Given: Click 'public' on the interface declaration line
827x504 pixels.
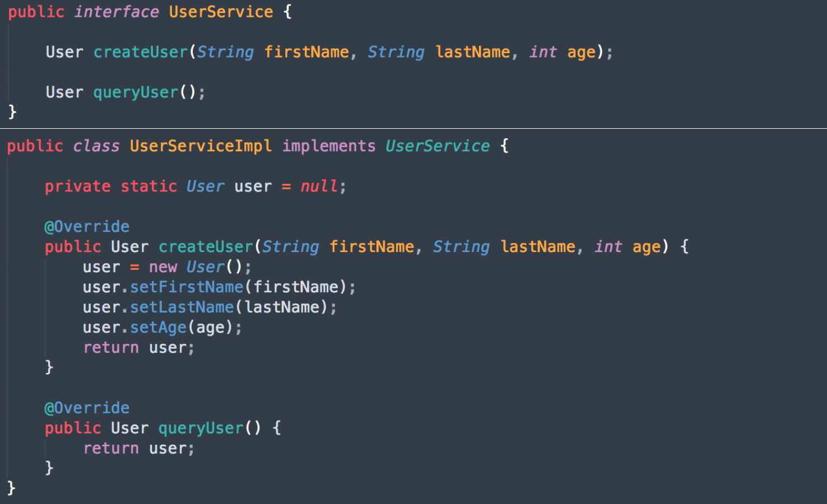Looking at the screenshot, I should point(36,12).
